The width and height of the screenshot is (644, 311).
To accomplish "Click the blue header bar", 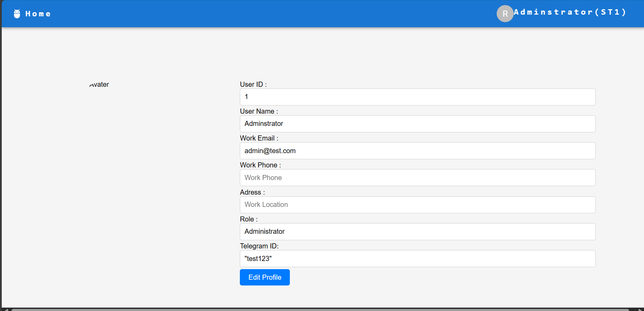I will (272, 14).
